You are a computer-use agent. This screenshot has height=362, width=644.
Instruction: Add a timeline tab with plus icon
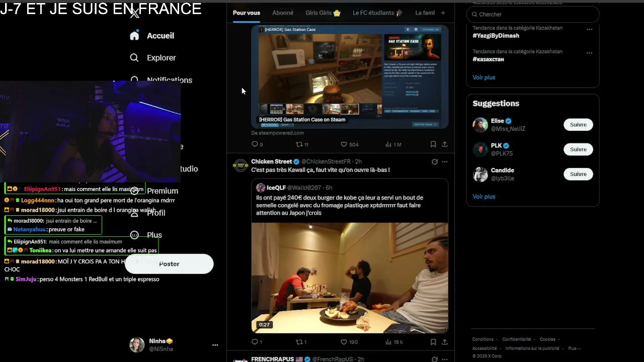[x=443, y=13]
